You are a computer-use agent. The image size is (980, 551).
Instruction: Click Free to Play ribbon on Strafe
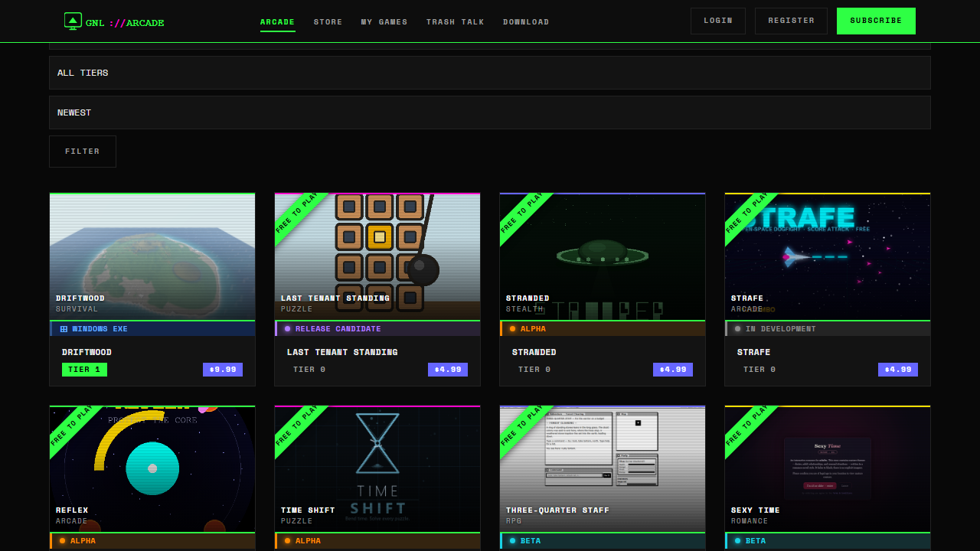pos(749,217)
